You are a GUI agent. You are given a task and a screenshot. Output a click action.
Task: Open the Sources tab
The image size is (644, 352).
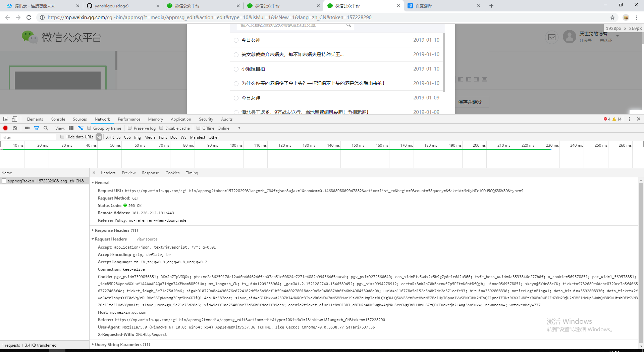pos(80,119)
